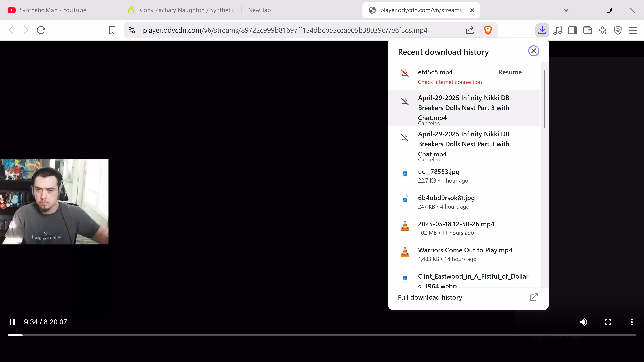644x362 pixels.
Task: Open Brave Shields lion icon
Action: tap(488, 30)
